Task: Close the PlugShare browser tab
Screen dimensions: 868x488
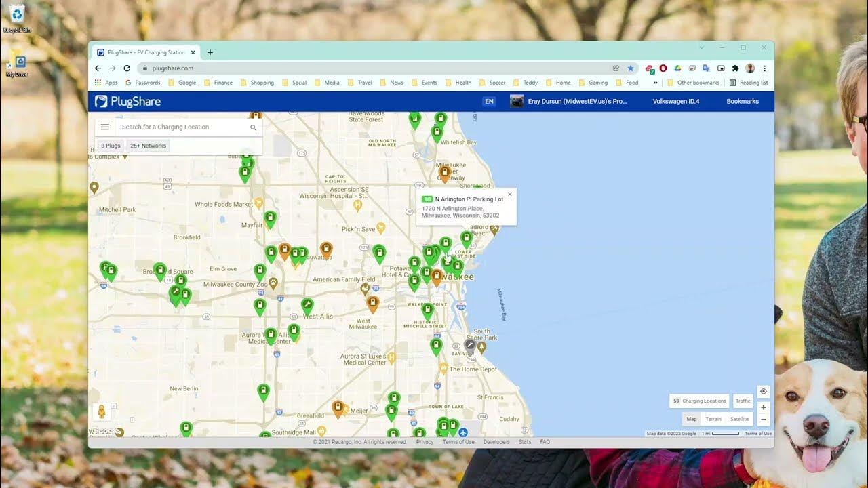Action: click(x=193, y=52)
